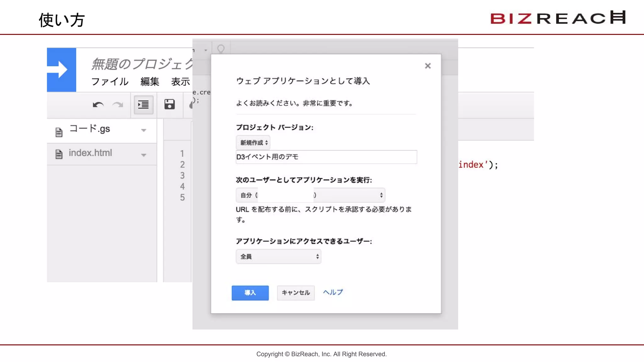Open the 表示 menu
This screenshot has height=362, width=644.
point(180,82)
